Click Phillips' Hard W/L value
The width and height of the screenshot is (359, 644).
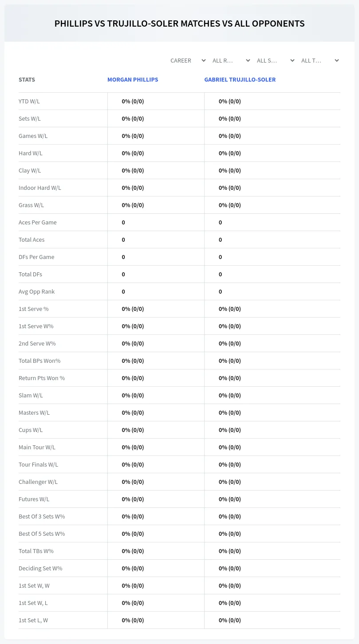133,153
